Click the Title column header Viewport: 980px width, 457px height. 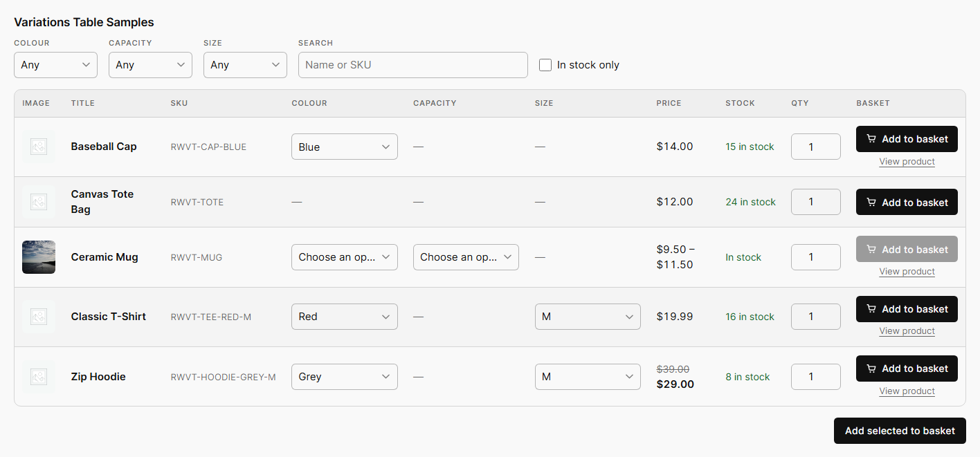click(x=83, y=103)
